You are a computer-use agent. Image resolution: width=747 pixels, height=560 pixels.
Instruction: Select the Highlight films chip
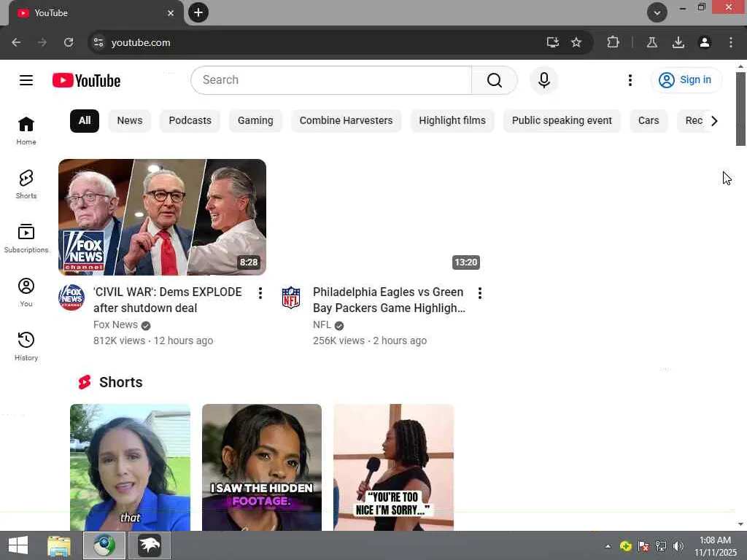[452, 121]
